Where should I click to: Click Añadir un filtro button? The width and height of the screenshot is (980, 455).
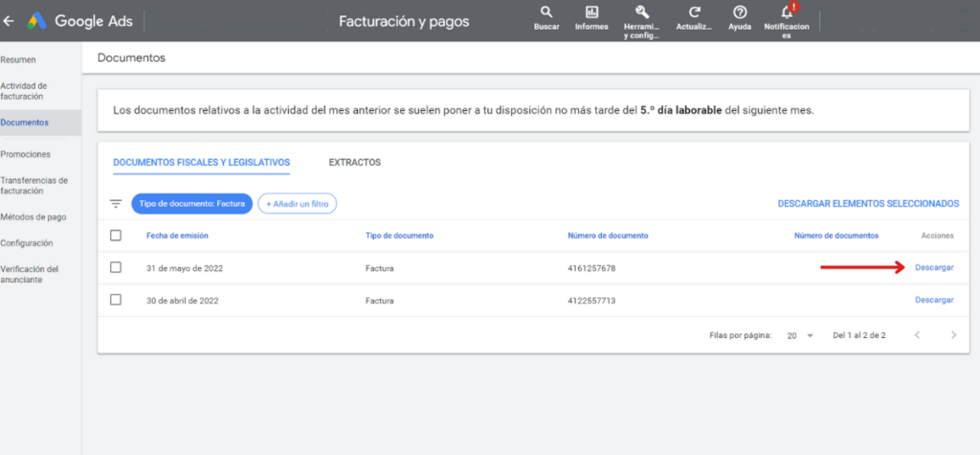tap(297, 204)
